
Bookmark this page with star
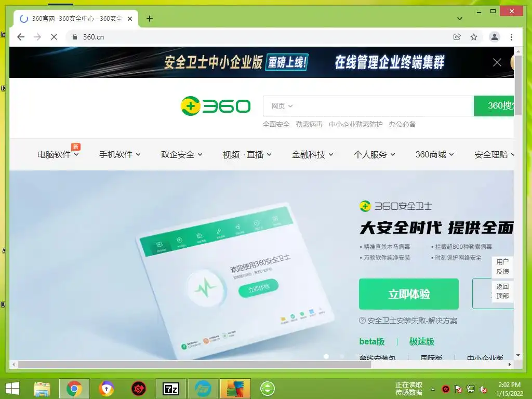click(x=474, y=37)
